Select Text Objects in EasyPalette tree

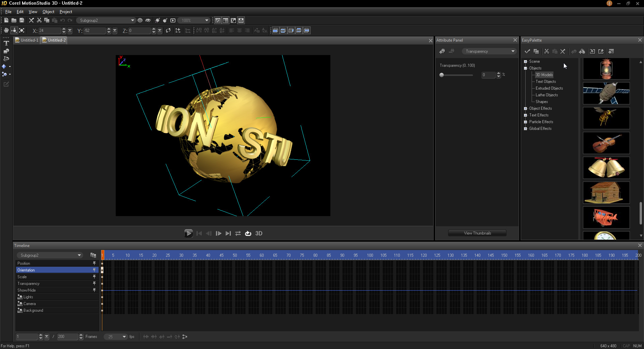click(x=545, y=82)
